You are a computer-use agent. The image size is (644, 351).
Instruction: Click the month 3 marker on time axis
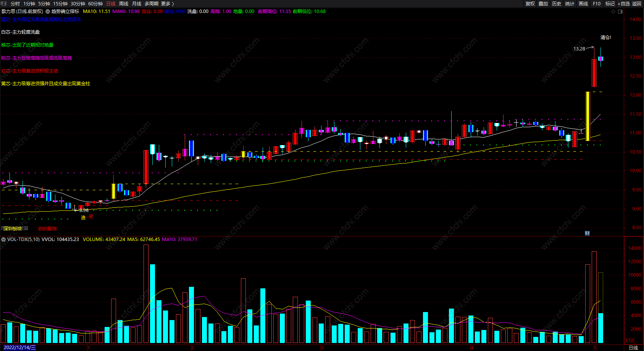[322, 348]
